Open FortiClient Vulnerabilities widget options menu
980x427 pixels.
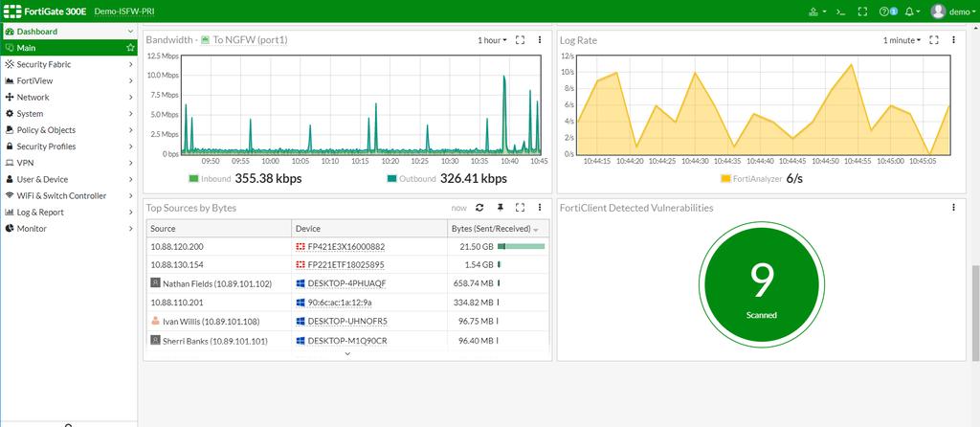point(954,208)
